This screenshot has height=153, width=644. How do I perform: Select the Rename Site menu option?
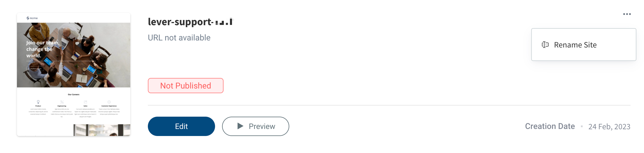575,45
